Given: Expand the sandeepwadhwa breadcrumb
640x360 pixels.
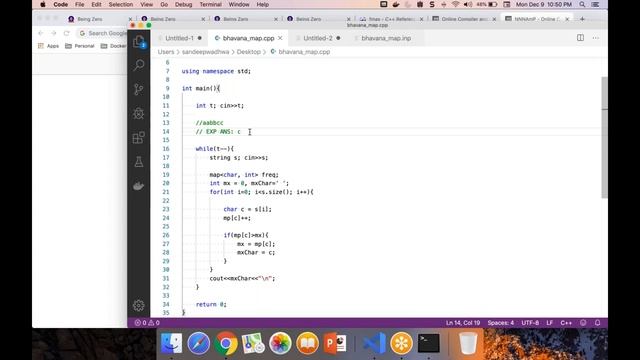Looking at the screenshot, I should pyautogui.click(x=205, y=52).
